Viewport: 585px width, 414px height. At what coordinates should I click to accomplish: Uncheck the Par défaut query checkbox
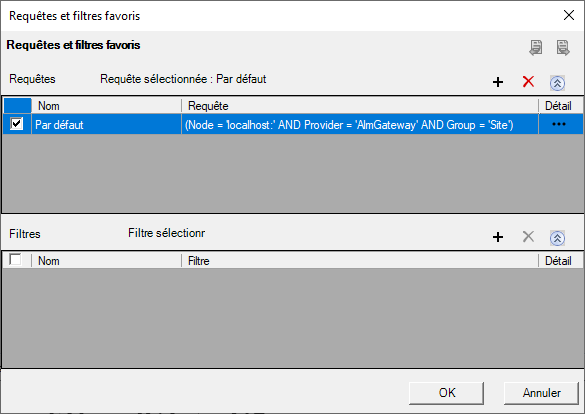(16, 123)
